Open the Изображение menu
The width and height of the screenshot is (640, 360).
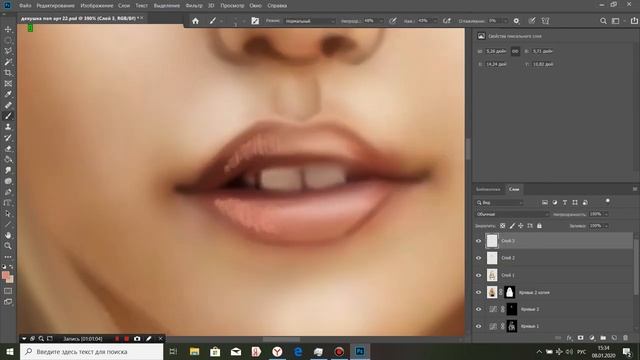[97, 6]
